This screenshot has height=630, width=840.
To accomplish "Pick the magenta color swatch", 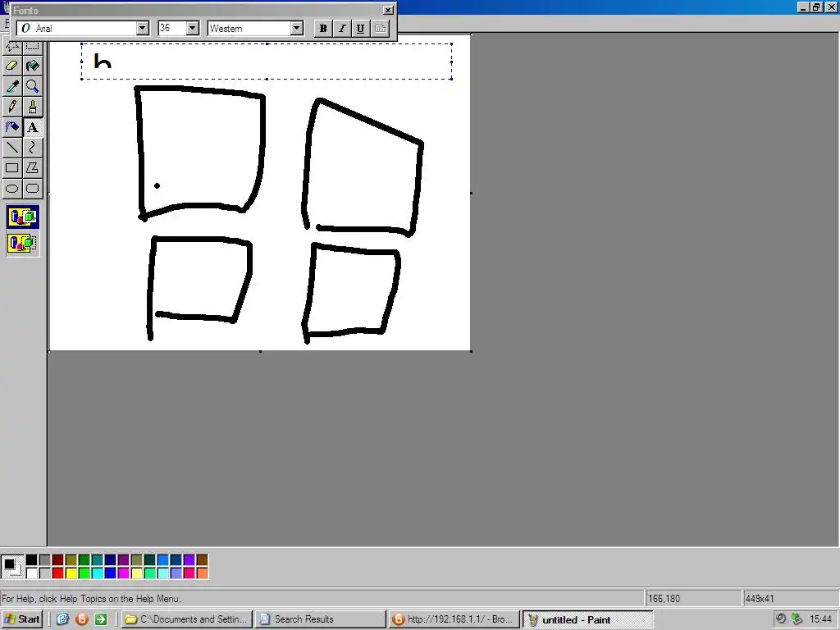I will 123,573.
